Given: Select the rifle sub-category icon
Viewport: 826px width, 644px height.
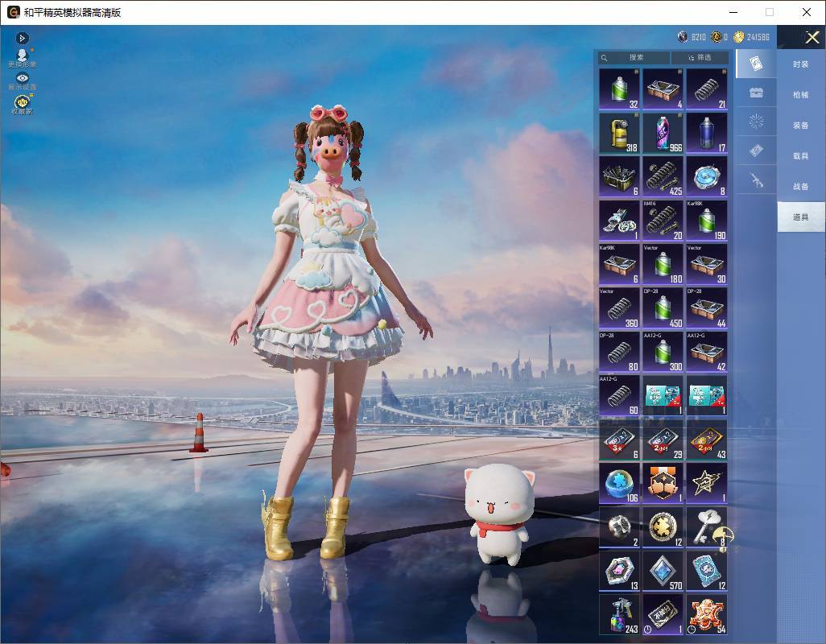Looking at the screenshot, I should click(x=756, y=180).
